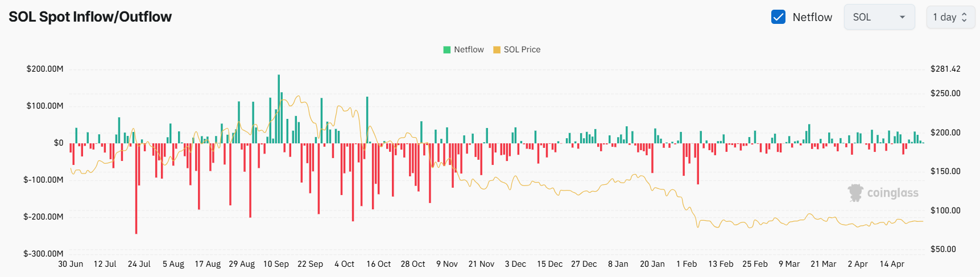
Task: Click the coinglass watermark text
Action: click(x=892, y=193)
